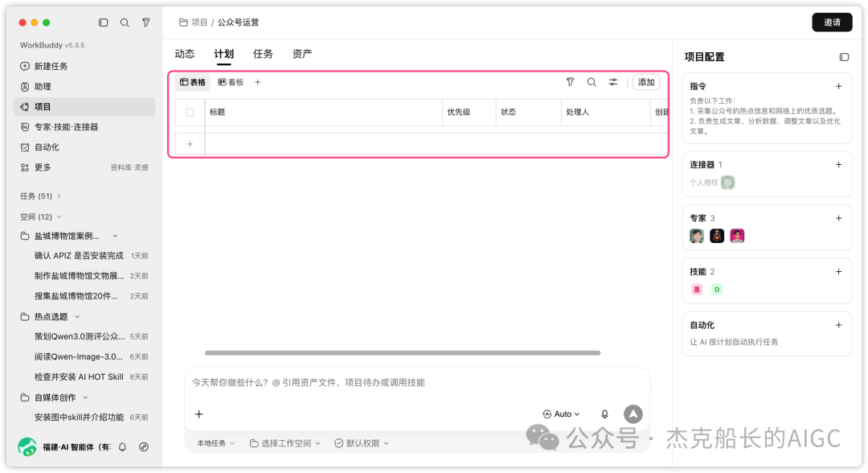Screen dimensions: 868x473
Task: Select 项目 in the sidebar
Action: click(x=84, y=107)
